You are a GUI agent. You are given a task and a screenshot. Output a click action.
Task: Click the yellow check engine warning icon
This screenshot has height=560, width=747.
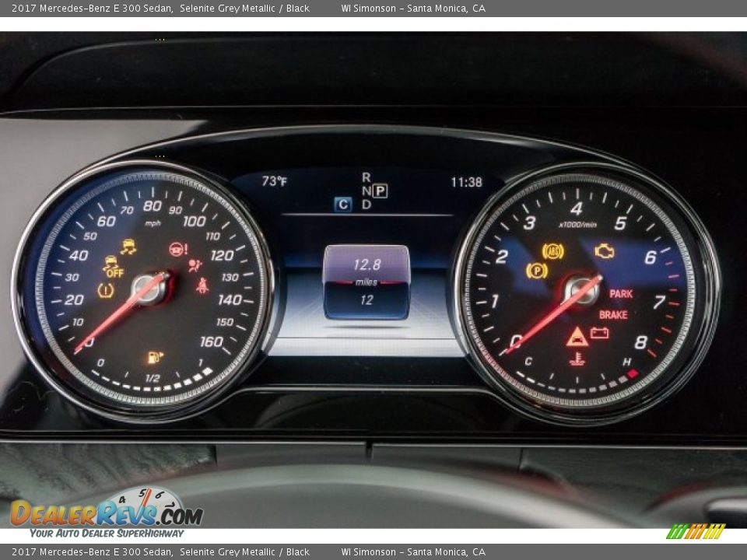coord(604,251)
